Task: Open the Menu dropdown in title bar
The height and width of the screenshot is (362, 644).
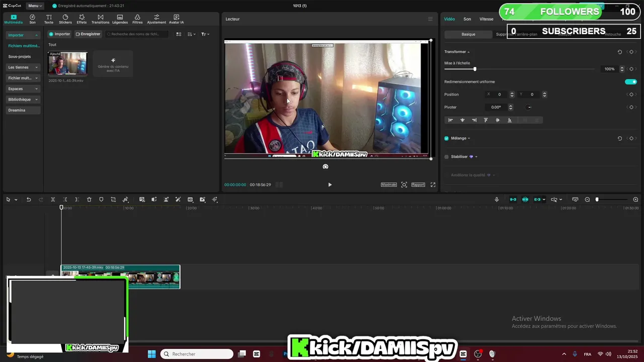Action: (35, 6)
